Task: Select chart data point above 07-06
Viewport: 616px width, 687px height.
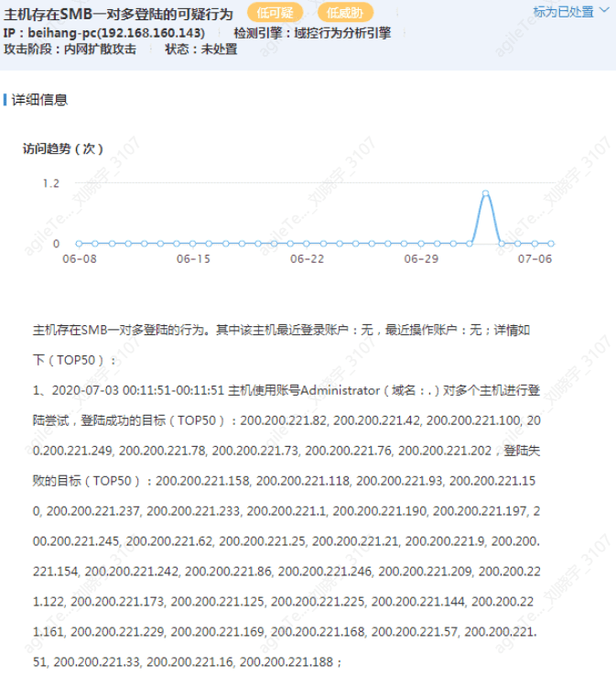Action: point(535,244)
